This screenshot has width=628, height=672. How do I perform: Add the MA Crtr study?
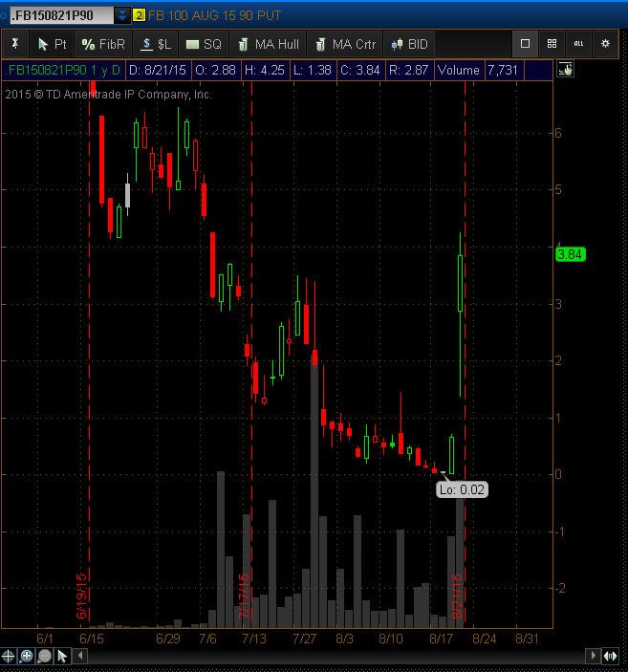pos(345,44)
